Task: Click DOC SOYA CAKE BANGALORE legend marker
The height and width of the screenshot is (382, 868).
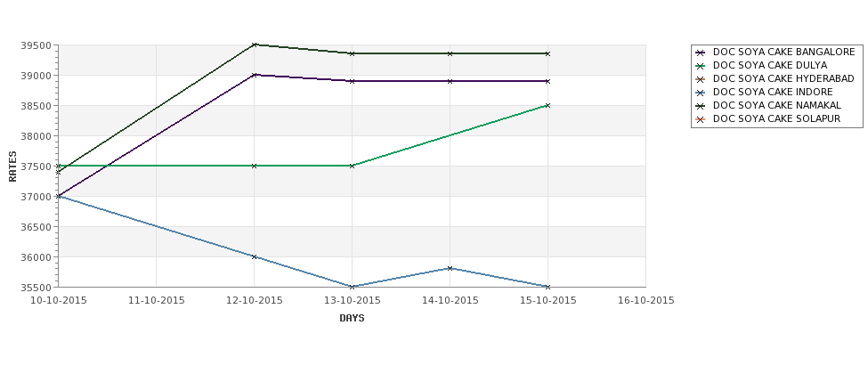Action: [701, 53]
